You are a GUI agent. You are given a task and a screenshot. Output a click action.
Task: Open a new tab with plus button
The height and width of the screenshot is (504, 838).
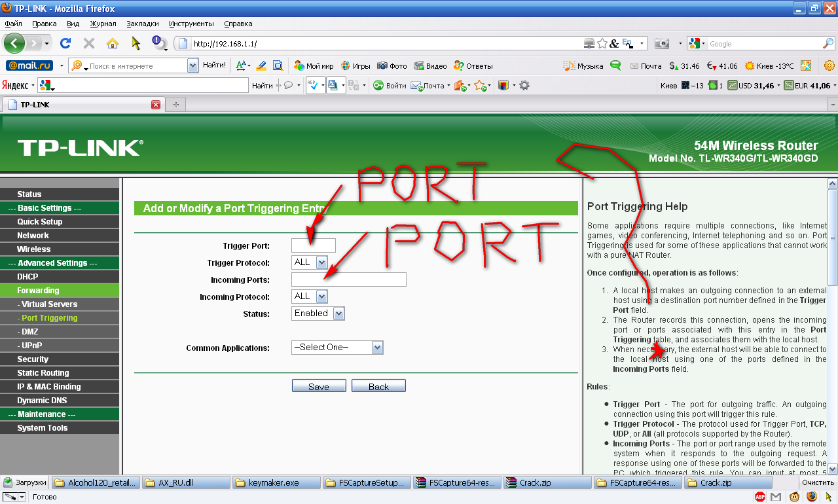tap(175, 105)
